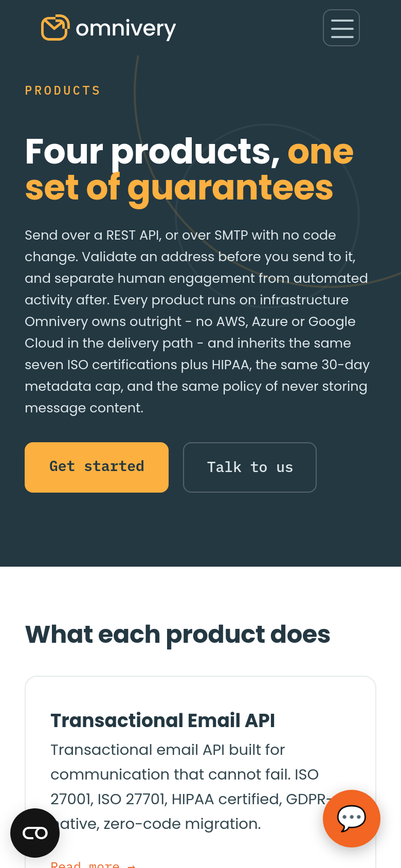Click the Transactional Email API title
Screen dimensions: 401x868
(162, 720)
